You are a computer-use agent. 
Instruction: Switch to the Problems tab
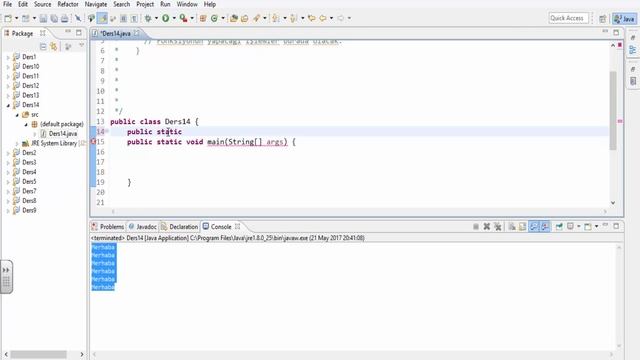click(108, 227)
